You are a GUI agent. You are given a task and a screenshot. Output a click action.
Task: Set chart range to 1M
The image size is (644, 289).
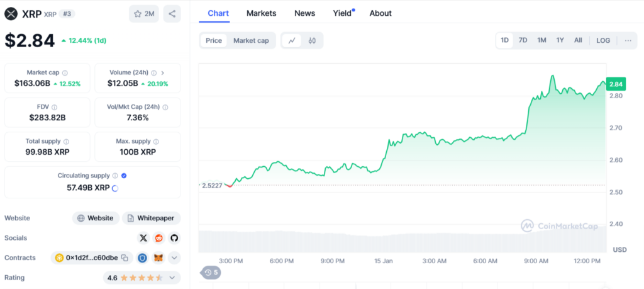[x=541, y=40]
